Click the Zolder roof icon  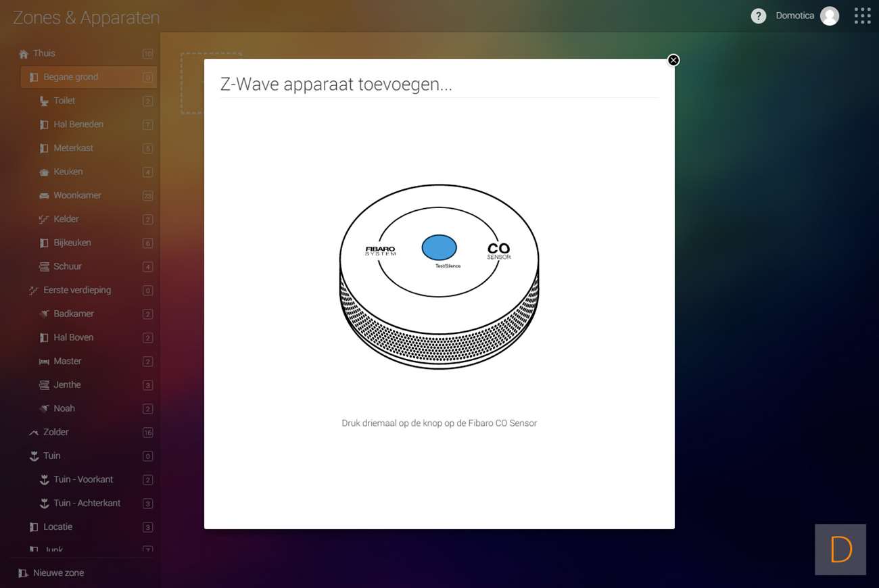[x=34, y=433]
